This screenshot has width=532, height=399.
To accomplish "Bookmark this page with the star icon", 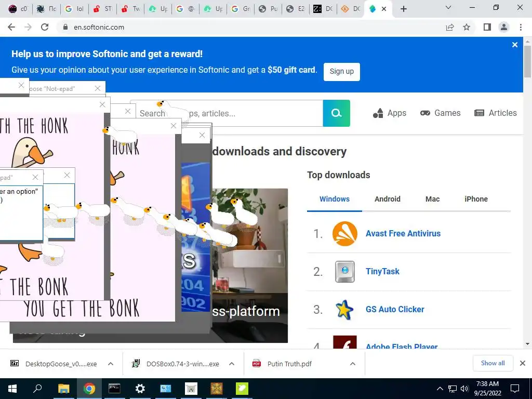I will point(467,27).
